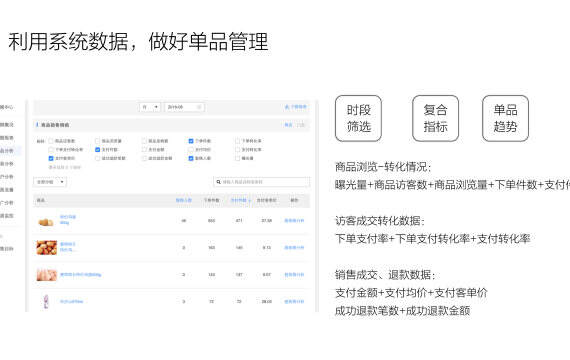570x360 pixels.
Task: Select the blue 商品 tab in the ranking header
Action: point(288,125)
